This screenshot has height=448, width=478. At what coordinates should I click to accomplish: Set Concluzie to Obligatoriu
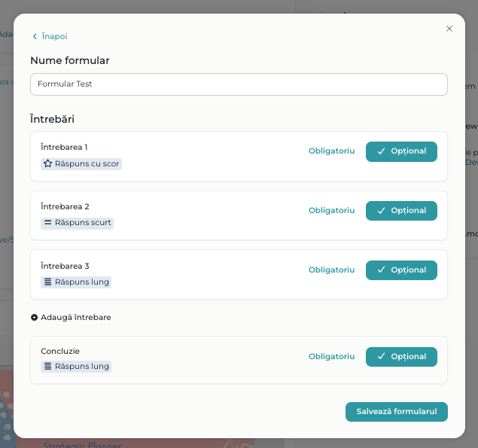(331, 357)
